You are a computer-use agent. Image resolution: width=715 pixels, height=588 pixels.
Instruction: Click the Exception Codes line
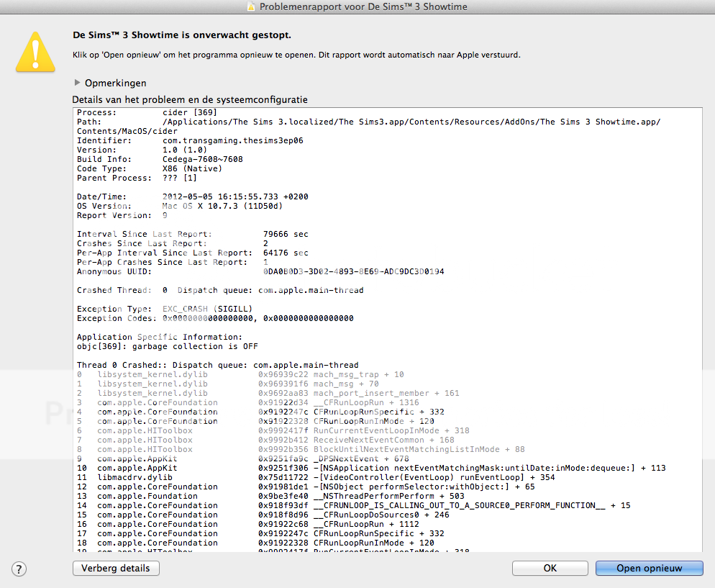215,318
